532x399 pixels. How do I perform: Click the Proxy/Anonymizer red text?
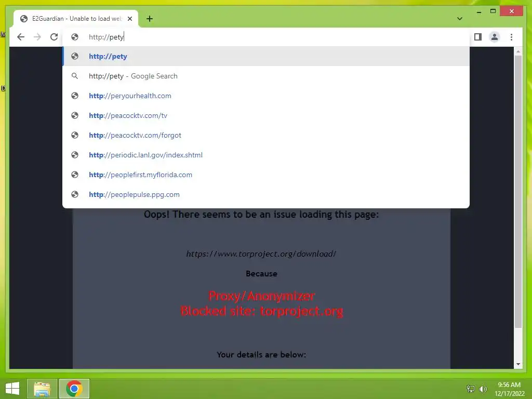coord(262,296)
